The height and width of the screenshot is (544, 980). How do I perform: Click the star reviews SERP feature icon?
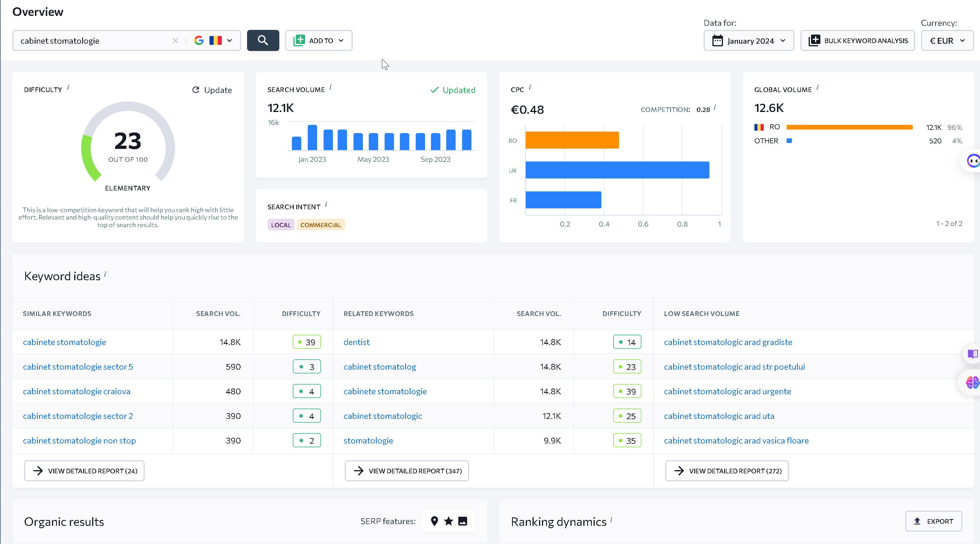tap(449, 521)
